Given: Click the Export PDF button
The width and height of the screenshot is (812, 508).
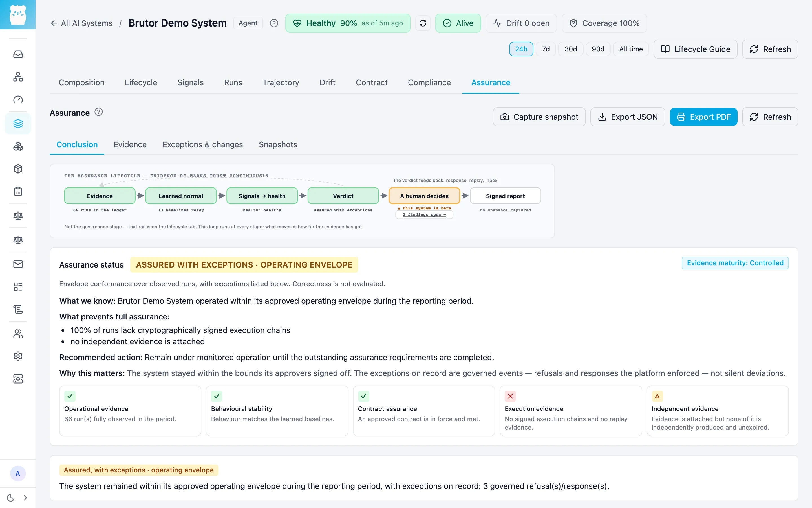Looking at the screenshot, I should (x=703, y=117).
